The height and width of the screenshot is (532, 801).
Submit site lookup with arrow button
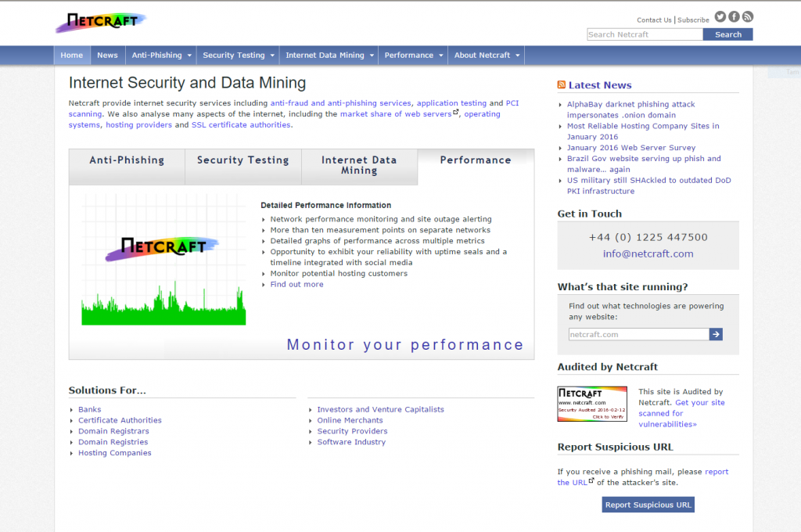(x=716, y=334)
